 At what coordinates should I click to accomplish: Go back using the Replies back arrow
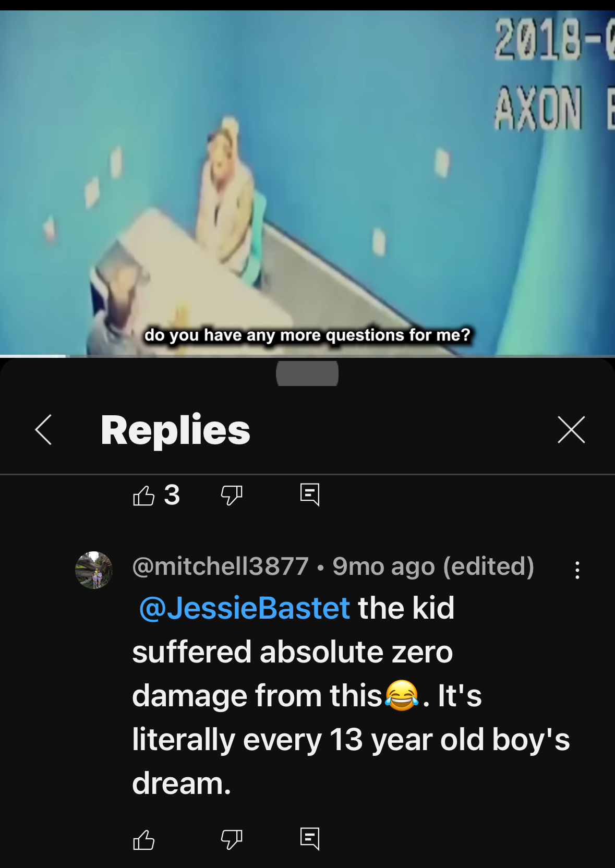coord(43,430)
